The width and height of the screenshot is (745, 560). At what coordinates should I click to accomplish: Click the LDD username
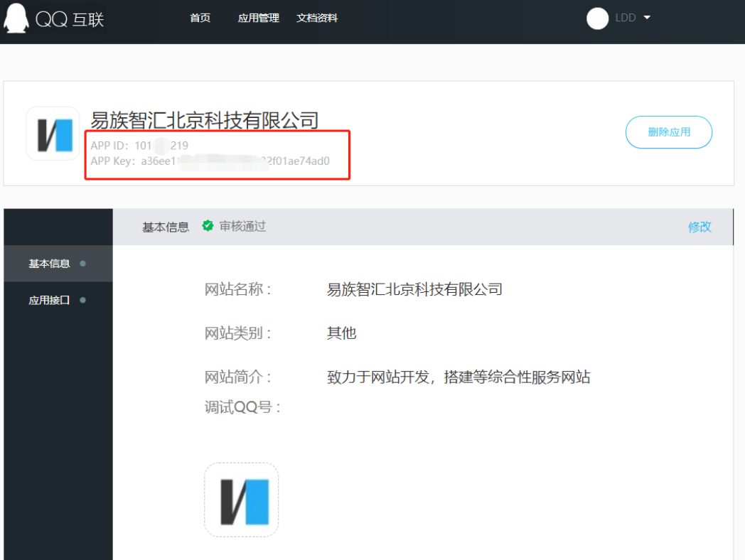[x=626, y=18]
